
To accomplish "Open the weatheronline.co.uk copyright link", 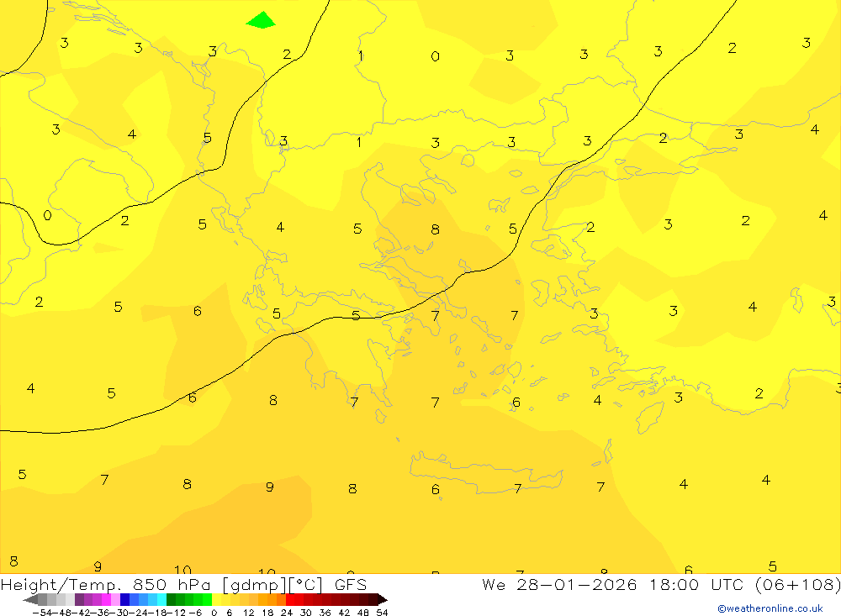I will [x=770, y=608].
